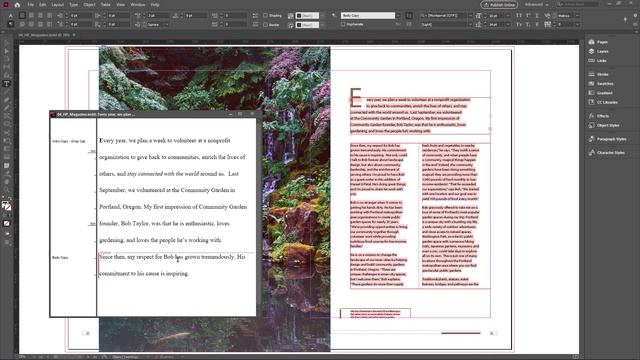Open the Advanced workspace switcher dropdown
The height and width of the screenshot is (360, 640).
coord(536,4)
